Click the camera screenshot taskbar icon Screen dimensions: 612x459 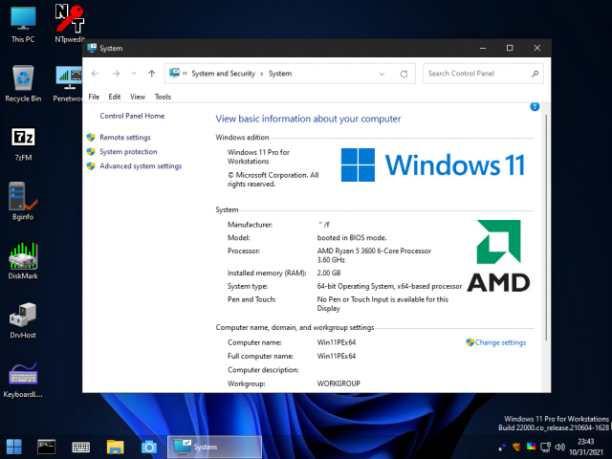click(x=149, y=447)
